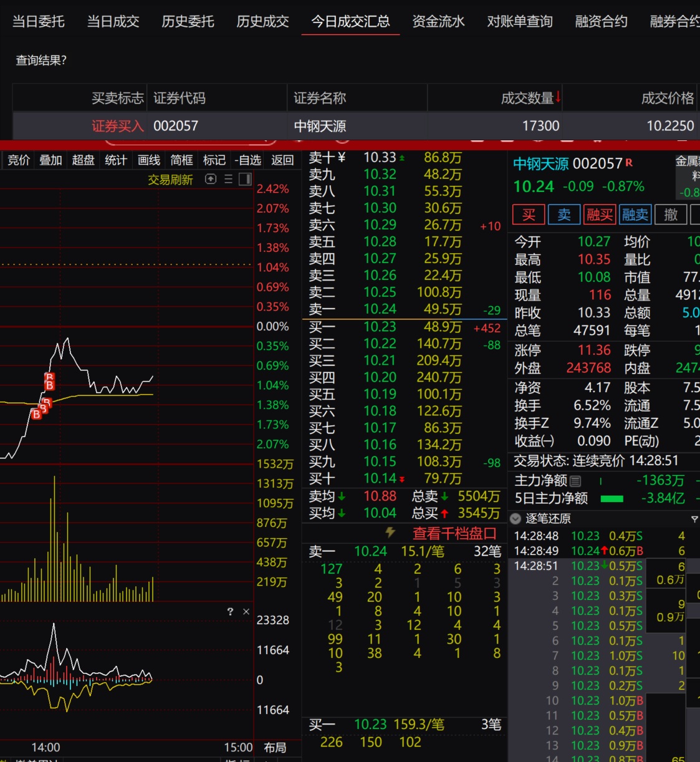
Task: Toggle the side panel layout icon
Action: click(x=245, y=179)
